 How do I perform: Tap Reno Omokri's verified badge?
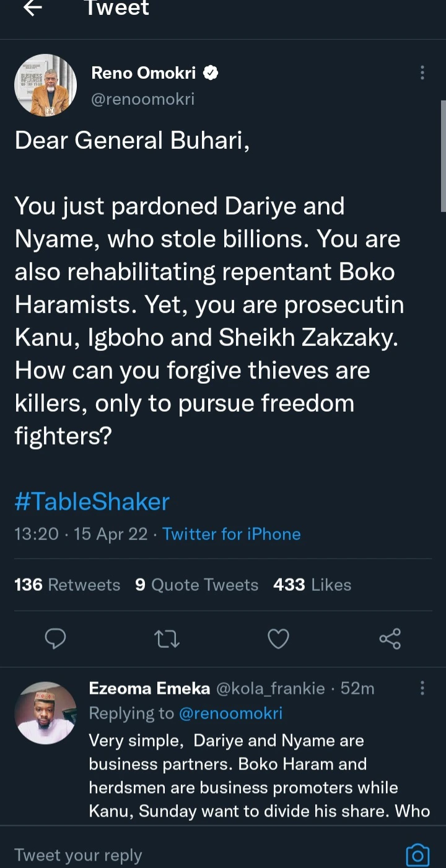211,73
